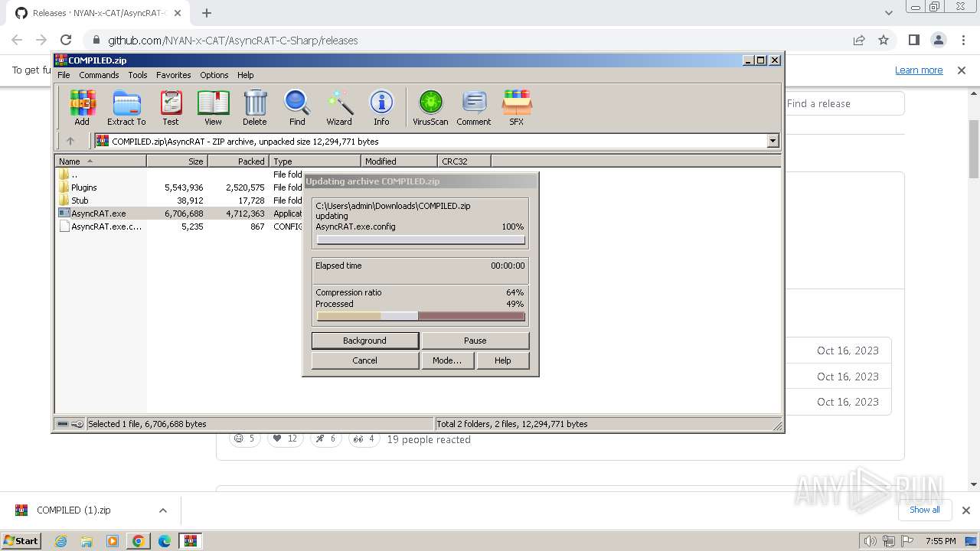Expand the archive path dropdown
The height and width of the screenshot is (551, 980).
click(773, 141)
